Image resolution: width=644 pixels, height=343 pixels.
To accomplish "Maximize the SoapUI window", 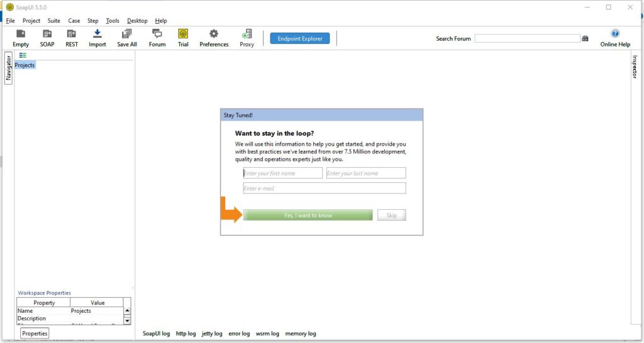I will (609, 7).
